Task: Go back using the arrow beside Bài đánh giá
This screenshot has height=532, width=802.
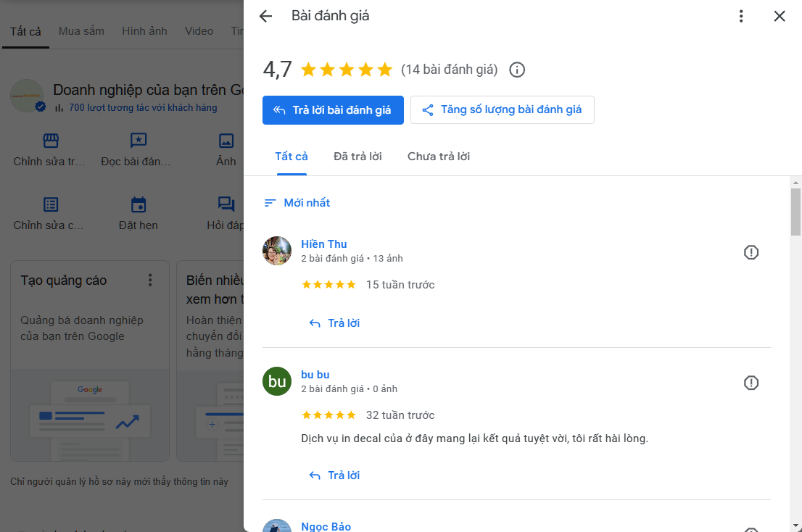Action: 265,17
